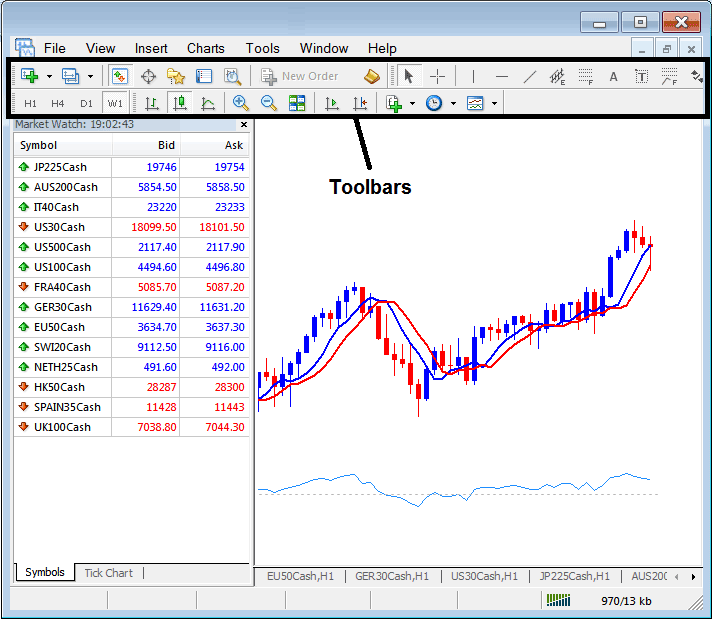Image resolution: width=712 pixels, height=619 pixels.
Task: Open the Charts menu
Action: coord(206,48)
